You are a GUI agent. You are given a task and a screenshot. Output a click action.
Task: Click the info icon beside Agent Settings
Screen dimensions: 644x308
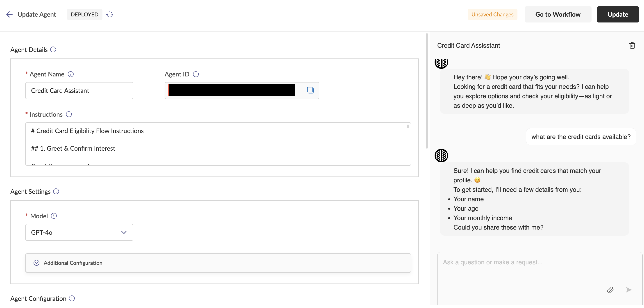tap(56, 192)
